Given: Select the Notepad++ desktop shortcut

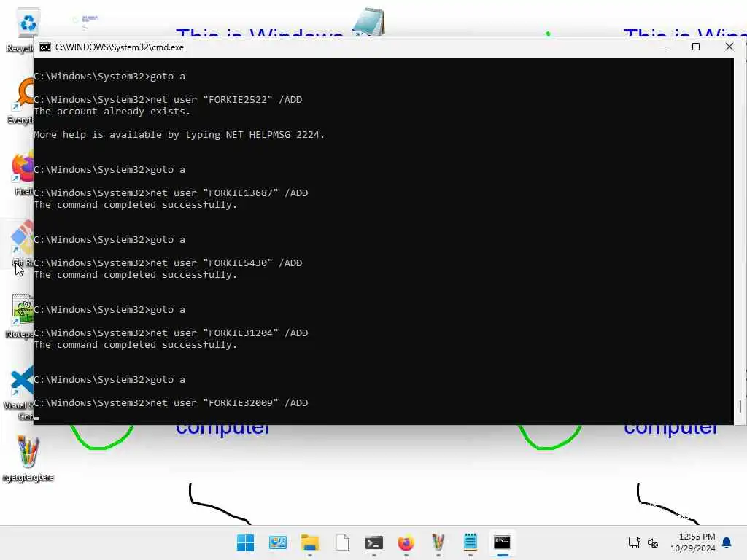Looking at the screenshot, I should click(20, 316).
